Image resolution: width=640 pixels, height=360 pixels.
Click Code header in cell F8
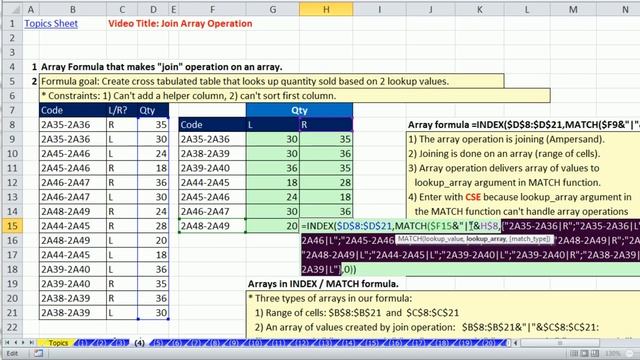coord(212,124)
